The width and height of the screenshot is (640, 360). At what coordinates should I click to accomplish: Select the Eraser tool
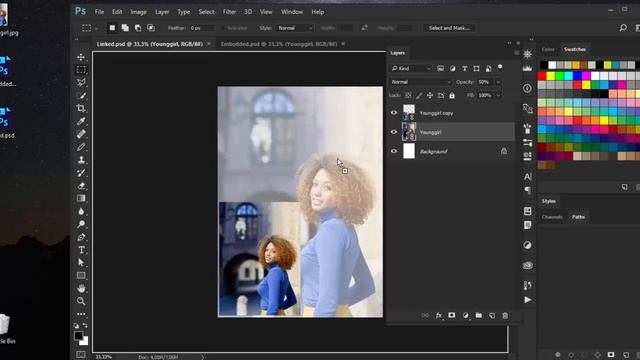click(81, 186)
